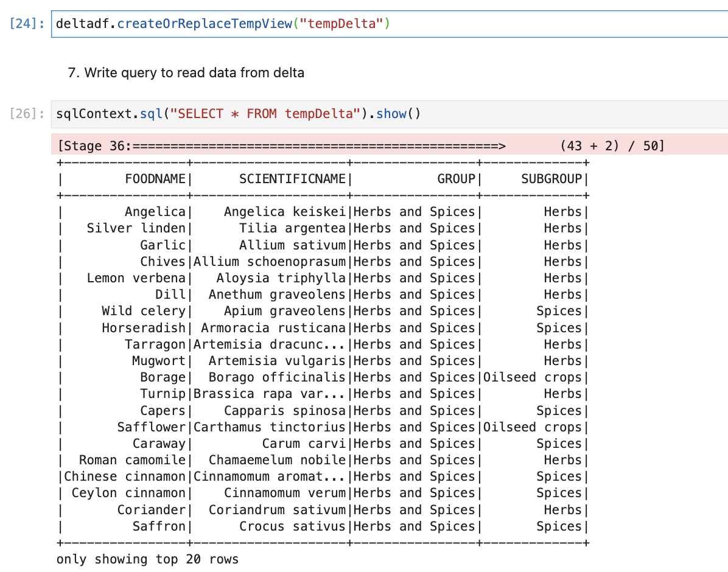
Task: Click the Allium schoenoprasum entry in Chives row
Action: point(270,262)
